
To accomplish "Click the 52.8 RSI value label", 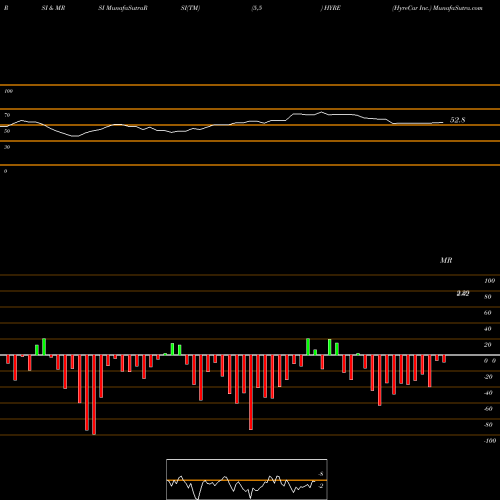I will click(457, 120).
